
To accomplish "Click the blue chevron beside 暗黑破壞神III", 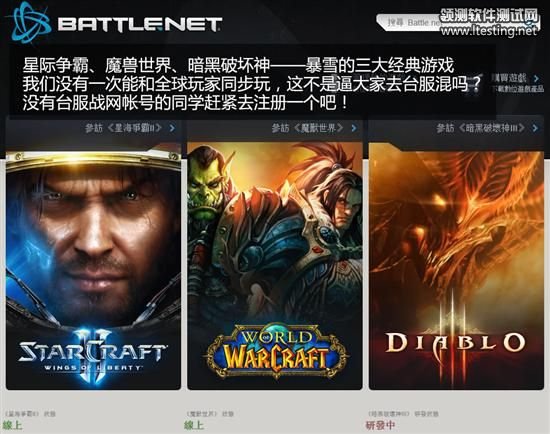I will (535, 128).
